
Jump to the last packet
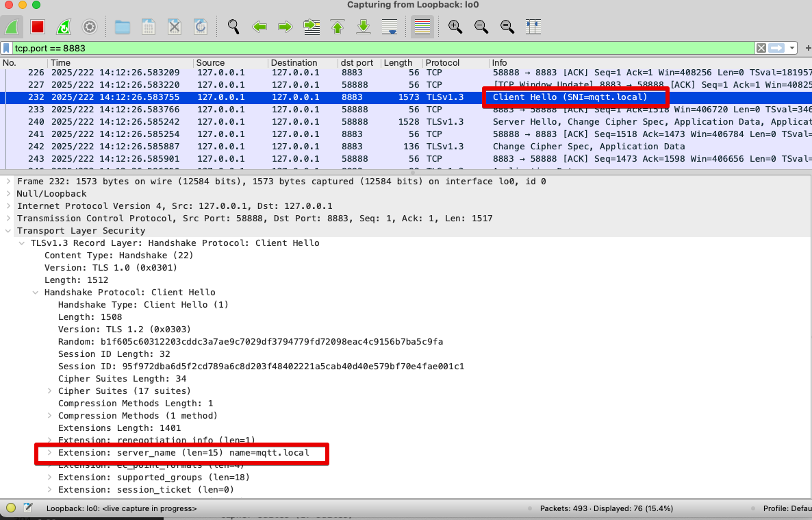click(364, 27)
